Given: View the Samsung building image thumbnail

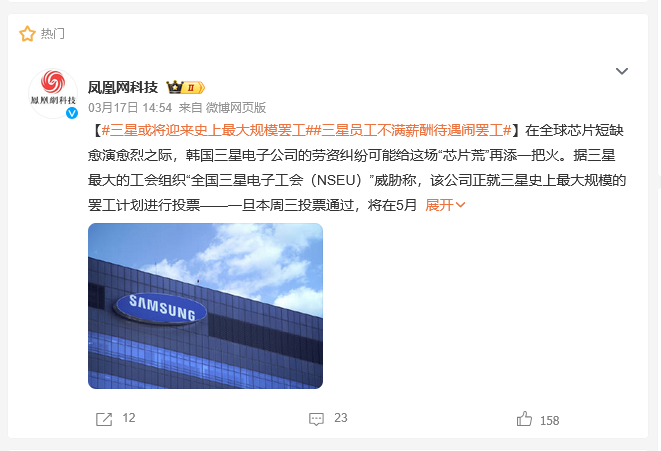Looking at the screenshot, I should [x=205, y=306].
